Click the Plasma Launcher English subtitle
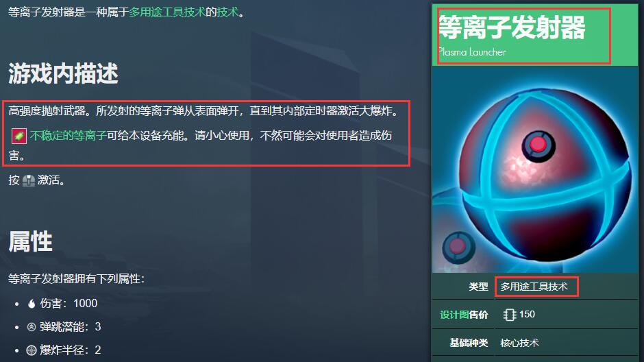Image resolution: width=644 pixels, height=362 pixels. click(x=472, y=52)
